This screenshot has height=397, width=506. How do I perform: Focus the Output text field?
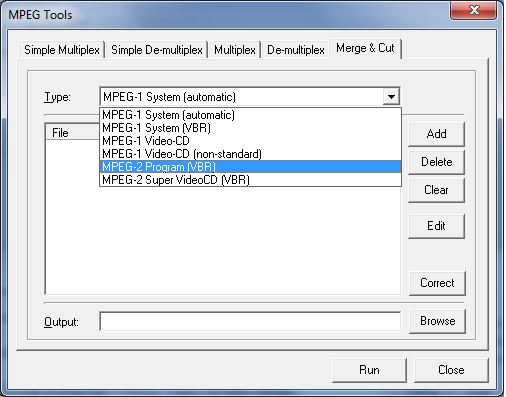[250, 322]
